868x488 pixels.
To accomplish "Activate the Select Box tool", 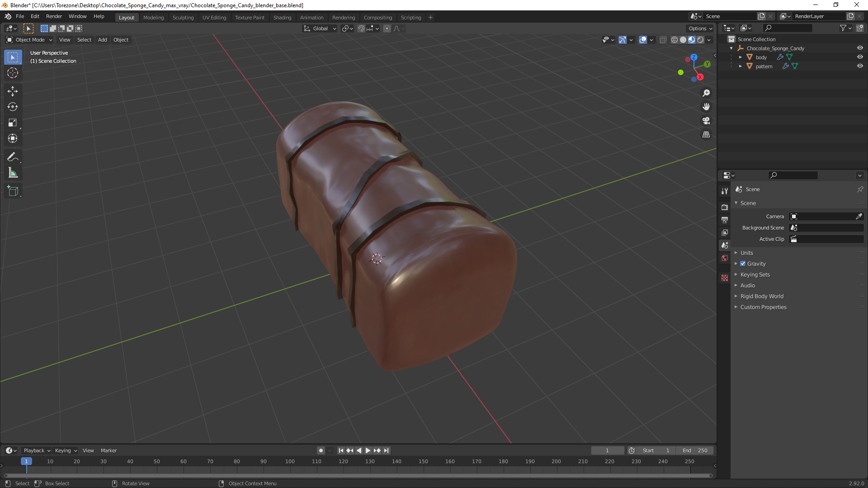I will pos(13,57).
